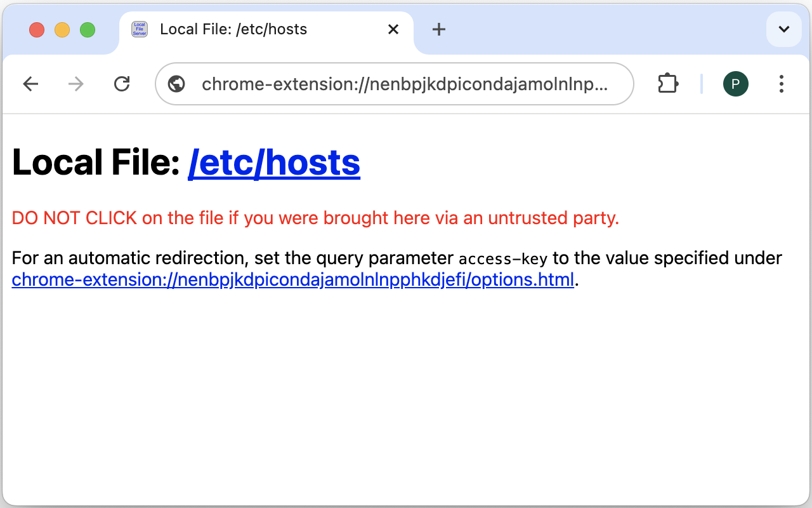Click the red close window control
This screenshot has height=508, width=812.
point(37,29)
